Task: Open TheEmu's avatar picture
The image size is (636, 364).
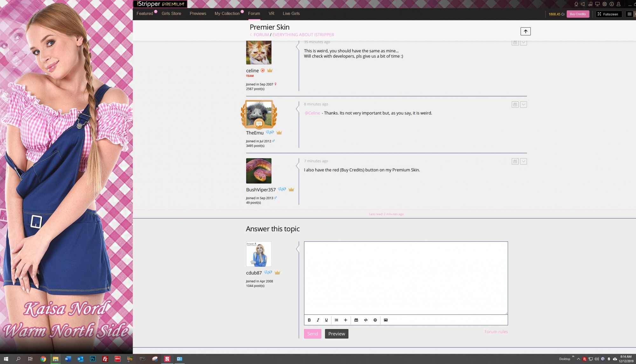Action: [259, 114]
